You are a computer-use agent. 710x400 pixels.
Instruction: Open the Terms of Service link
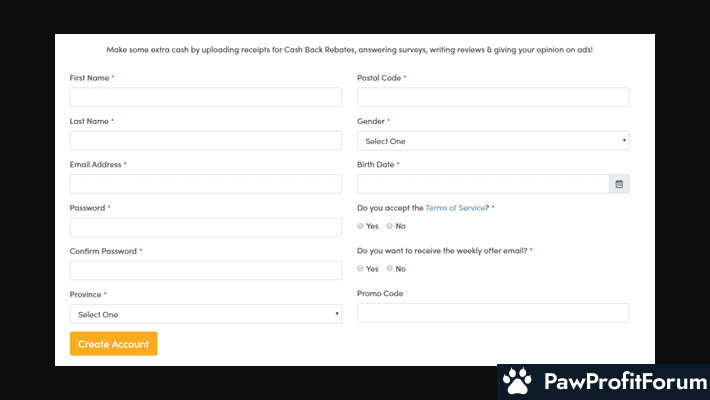tap(455, 208)
